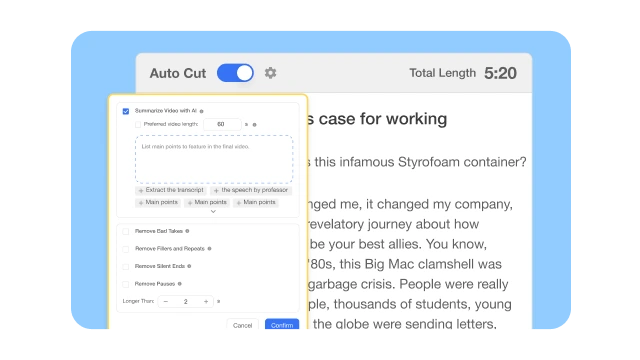Image resolution: width=640 pixels, height=360 pixels.
Task: Check the Remove Bad Takes option
Action: (126, 231)
